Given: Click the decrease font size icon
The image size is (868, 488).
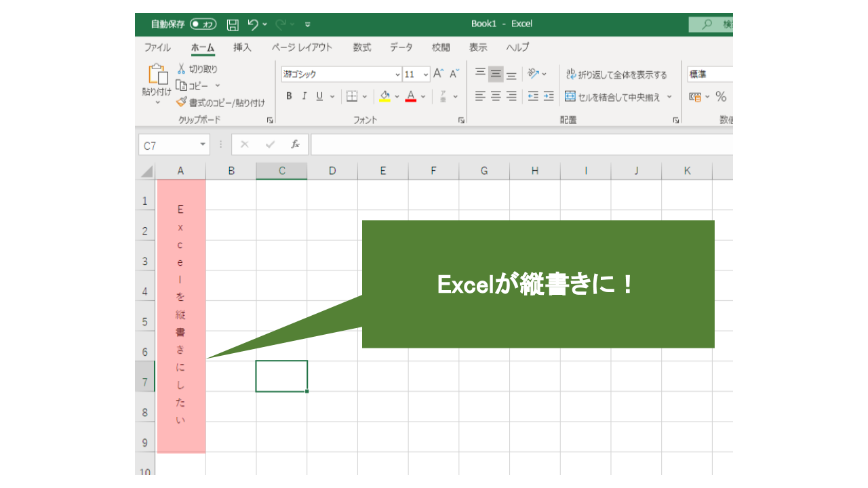Looking at the screenshot, I should click(454, 74).
